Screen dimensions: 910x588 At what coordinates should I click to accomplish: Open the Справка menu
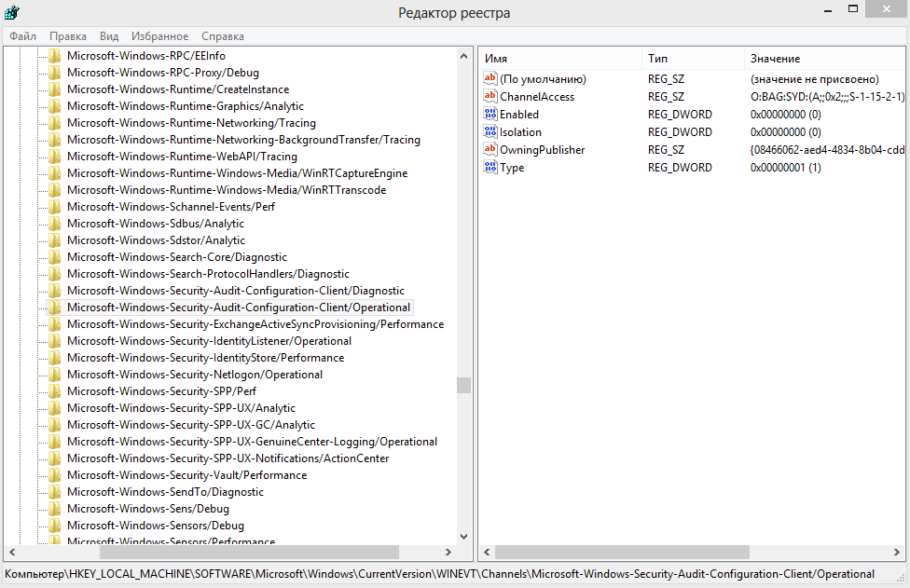pos(223,36)
